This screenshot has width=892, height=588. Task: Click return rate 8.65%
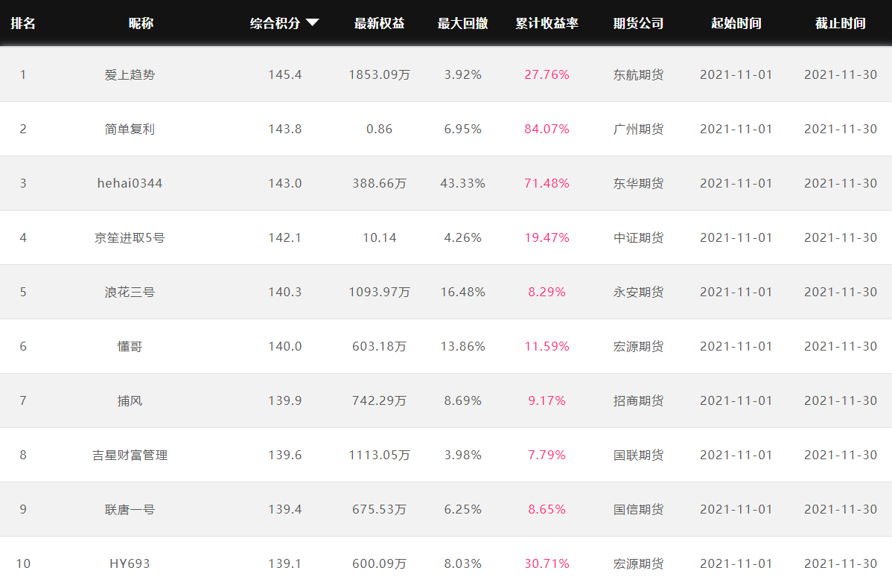point(547,509)
